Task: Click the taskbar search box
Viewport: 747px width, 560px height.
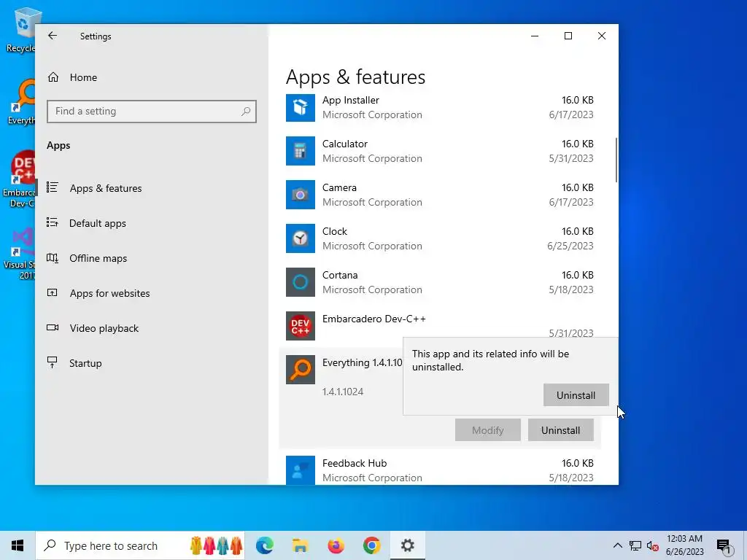Action: click(141, 545)
